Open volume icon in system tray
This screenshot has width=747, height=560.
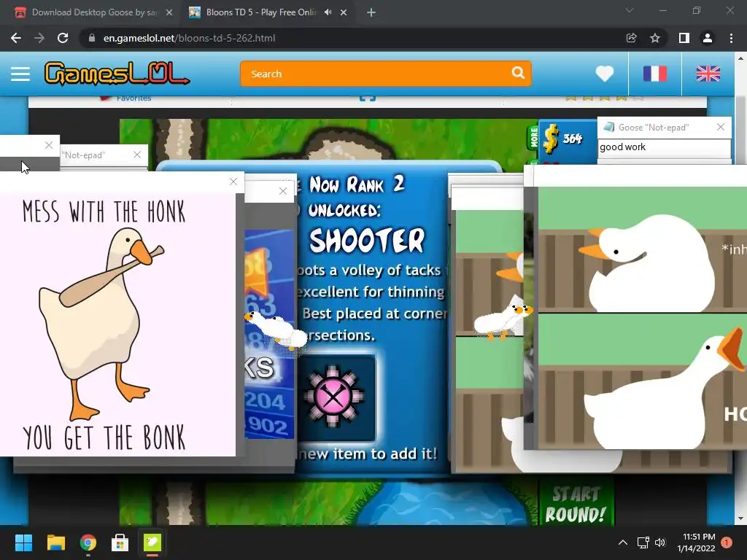pyautogui.click(x=660, y=542)
